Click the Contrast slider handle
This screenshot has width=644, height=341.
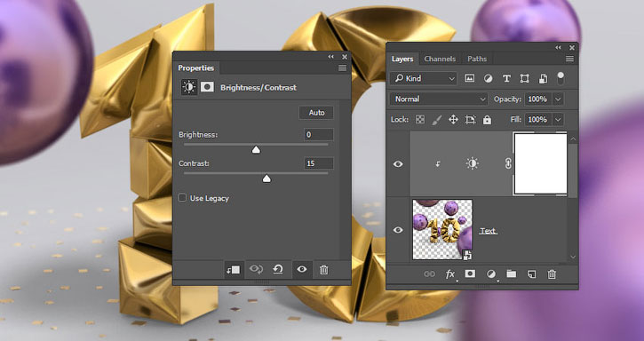click(x=266, y=178)
